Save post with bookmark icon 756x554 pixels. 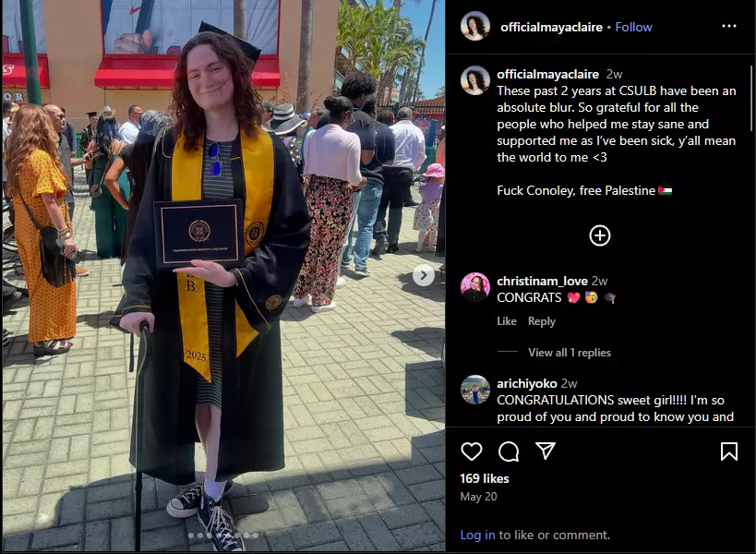[728, 452]
